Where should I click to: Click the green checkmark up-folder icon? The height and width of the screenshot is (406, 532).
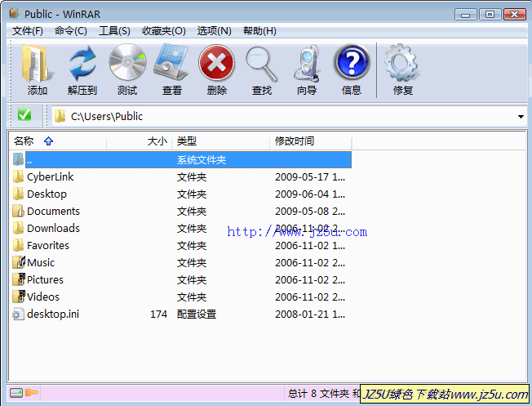[24, 115]
